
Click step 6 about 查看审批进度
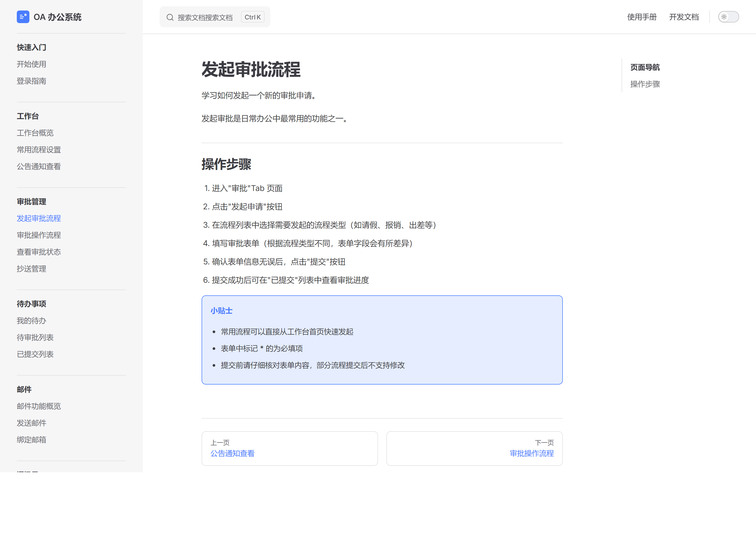(290, 281)
